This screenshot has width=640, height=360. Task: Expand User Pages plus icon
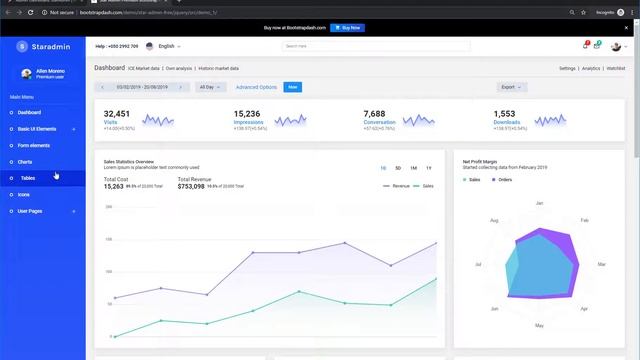click(x=74, y=211)
